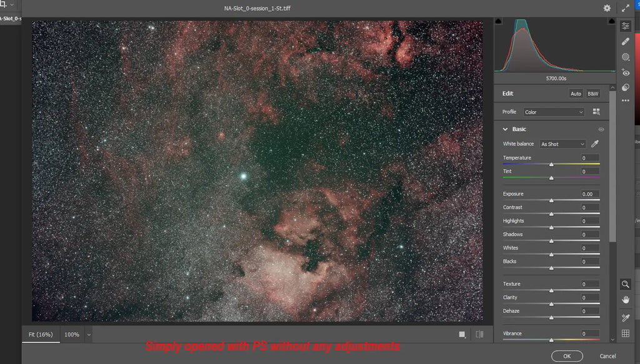Image resolution: width=640 pixels, height=364 pixels.
Task: Collapse the Basic section
Action: pos(506,129)
